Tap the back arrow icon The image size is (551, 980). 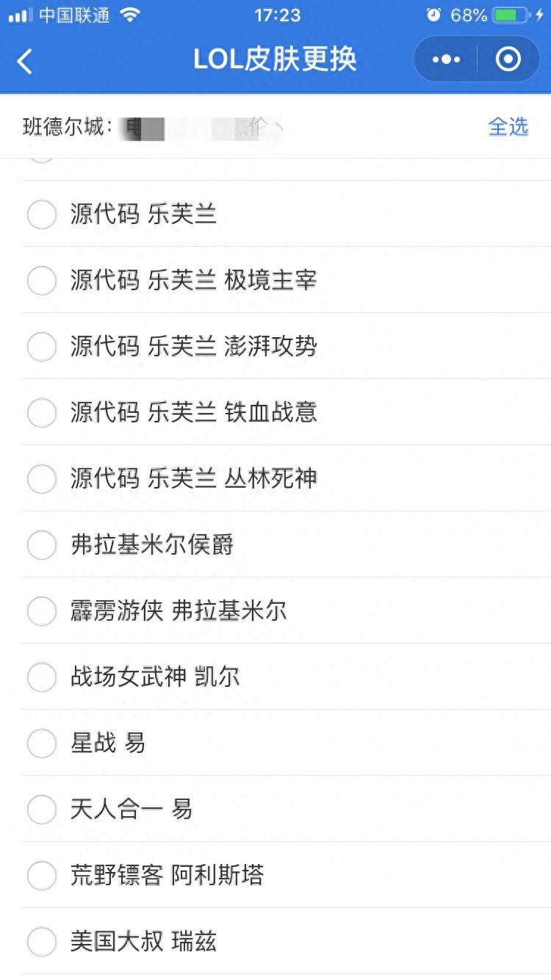tap(25, 60)
